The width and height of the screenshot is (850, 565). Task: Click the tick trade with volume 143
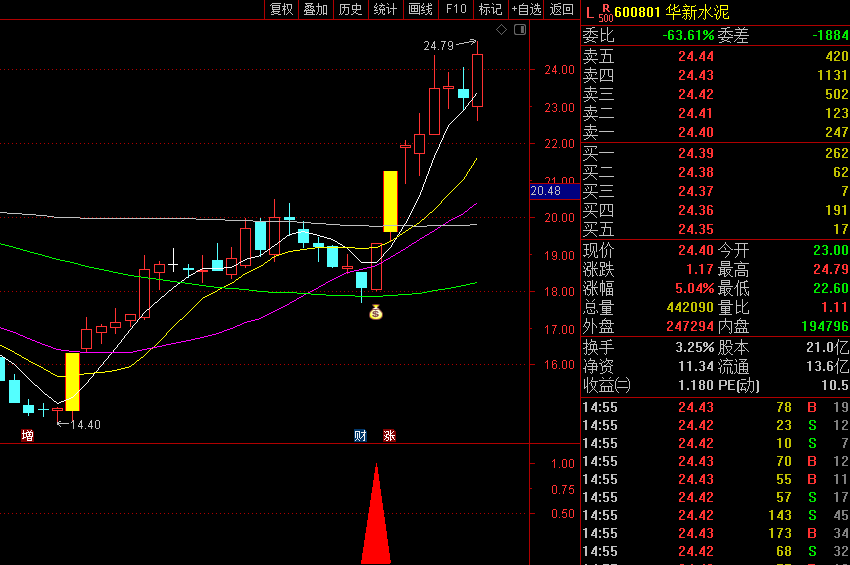coord(780,516)
